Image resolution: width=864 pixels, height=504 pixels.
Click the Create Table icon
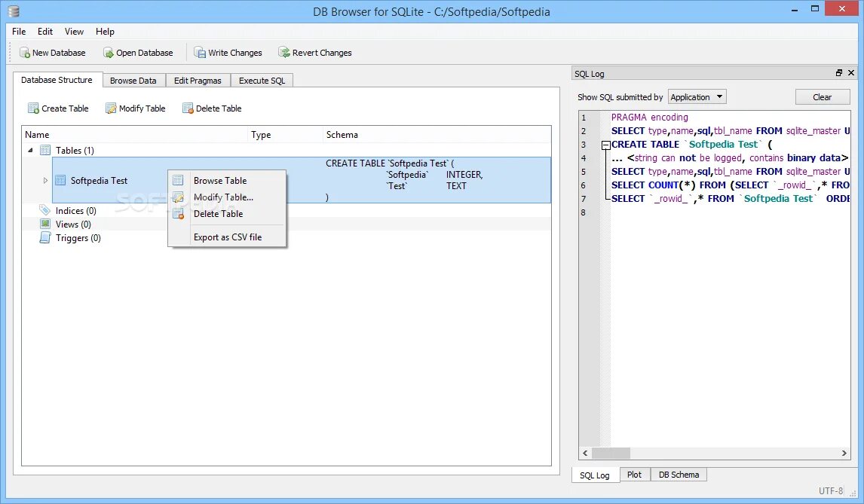(x=33, y=108)
